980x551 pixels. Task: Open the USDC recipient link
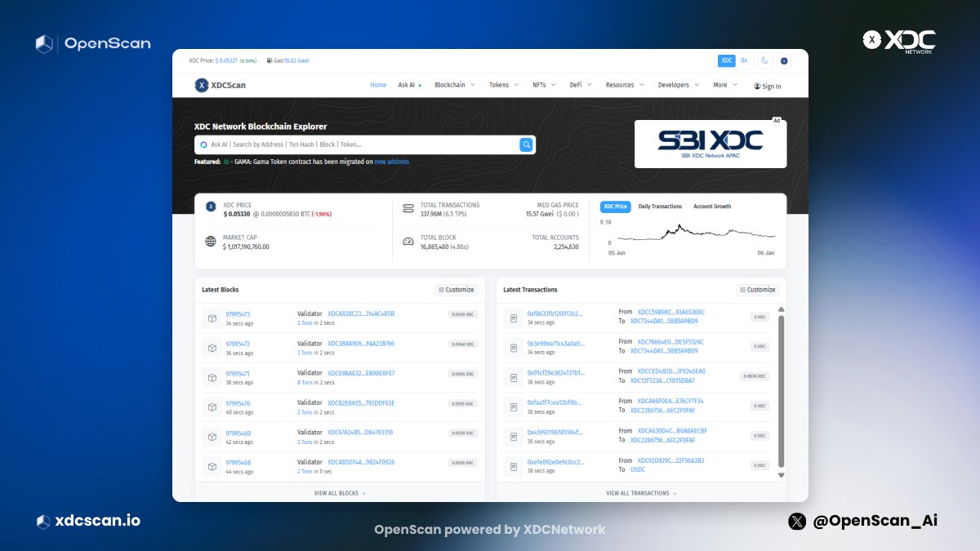pos(639,469)
